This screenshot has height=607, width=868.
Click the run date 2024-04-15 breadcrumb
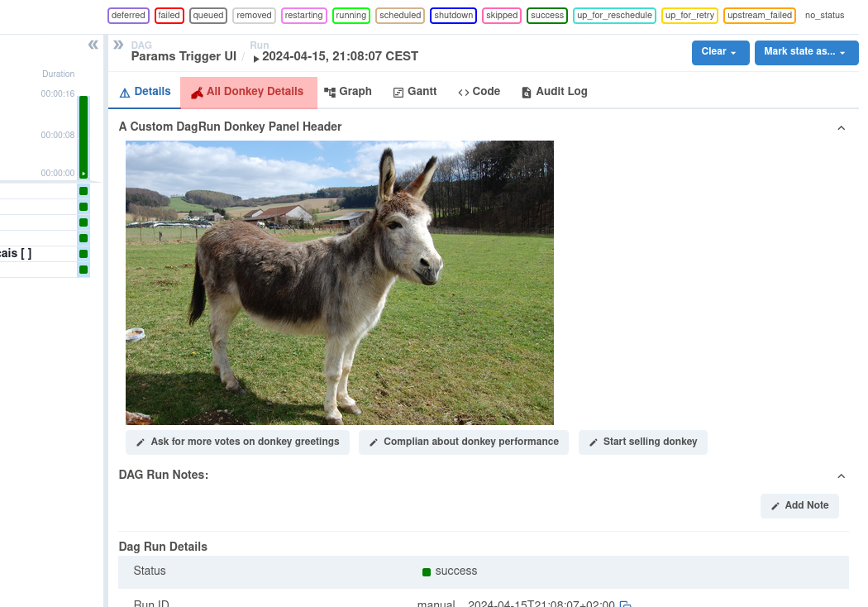coord(340,56)
